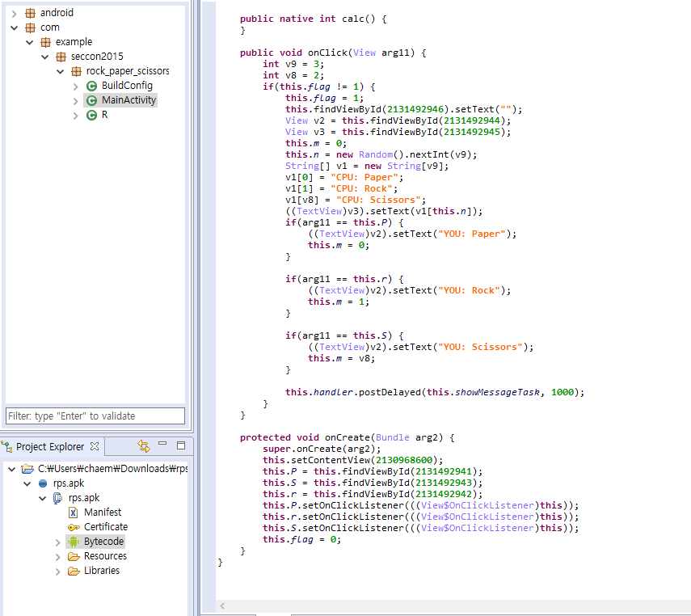Click the com package icon

click(30, 27)
